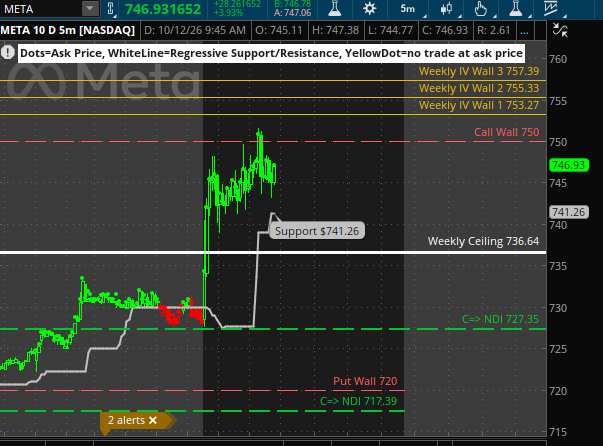This screenshot has height=446, width=603.
Task: Click the Weekly IV Wall 1 753.27 label
Action: point(479,105)
